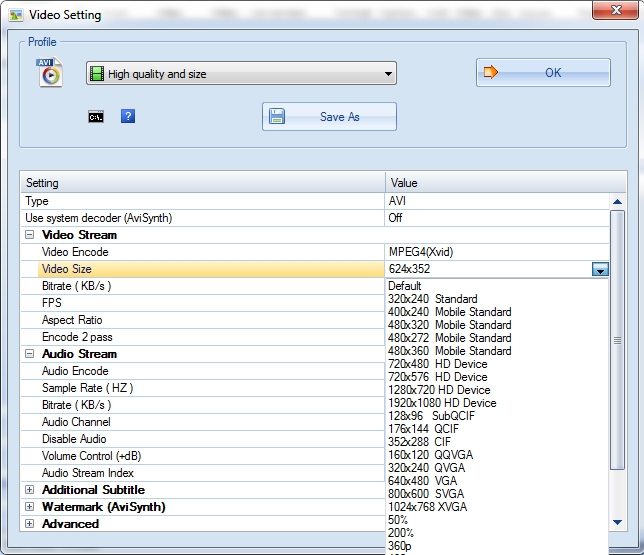Click the settings list scrollbar thumb

[x=617, y=340]
